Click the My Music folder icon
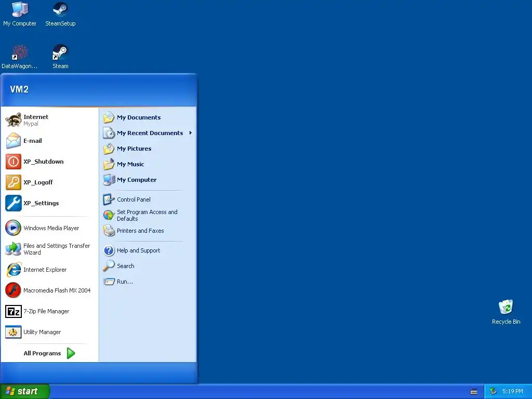This screenshot has height=399, width=532. tap(109, 164)
